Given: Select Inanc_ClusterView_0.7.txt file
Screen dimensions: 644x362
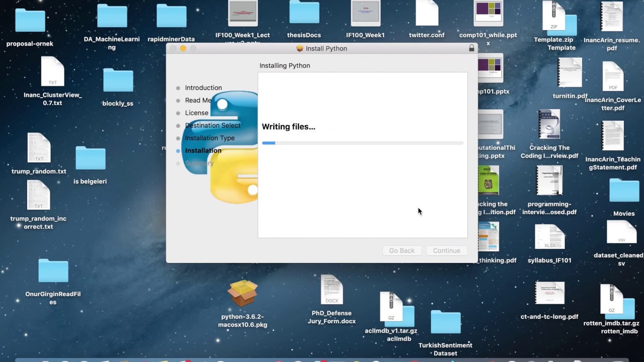Looking at the screenshot, I should (x=52, y=72).
